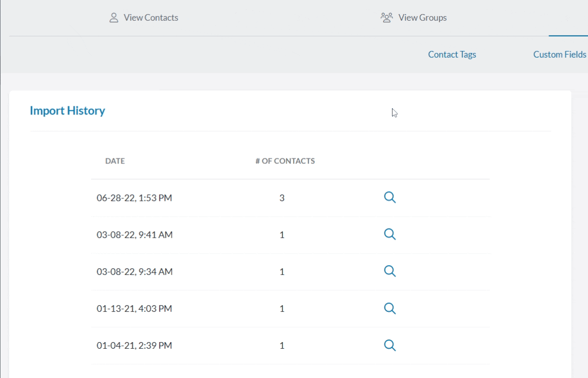
Task: Open details of the 03-08-22, 9:41 AM import
Action: click(389, 235)
